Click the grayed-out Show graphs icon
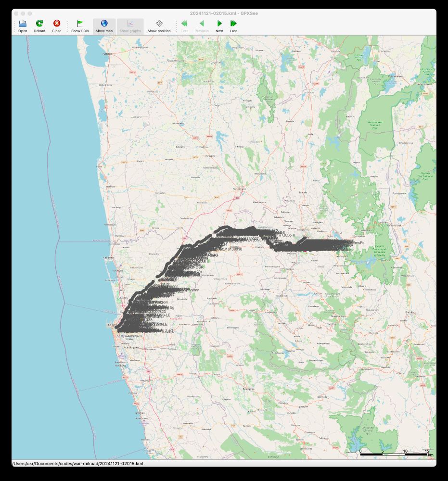 [x=130, y=24]
